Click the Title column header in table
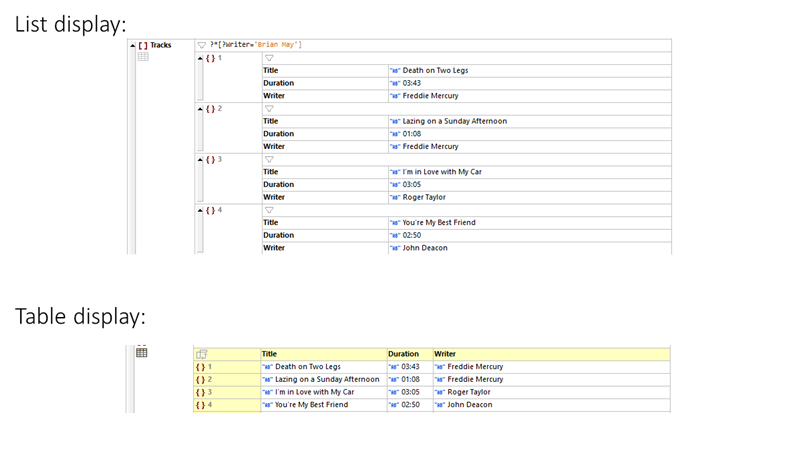 pos(270,354)
